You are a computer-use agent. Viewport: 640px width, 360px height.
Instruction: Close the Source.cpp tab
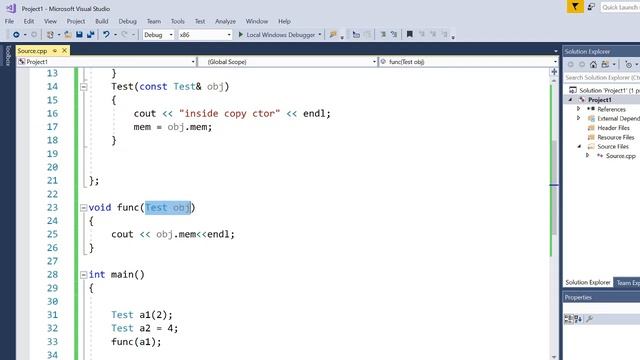pos(64,51)
